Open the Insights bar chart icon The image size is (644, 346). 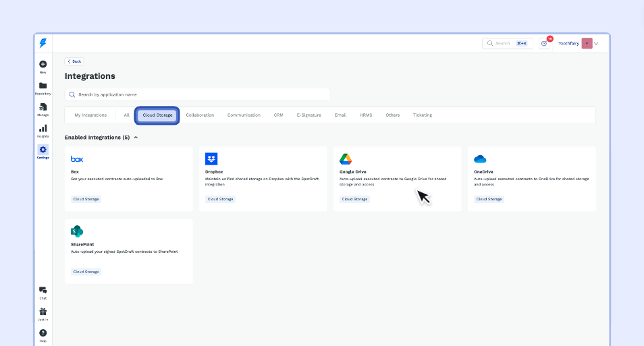(43, 128)
